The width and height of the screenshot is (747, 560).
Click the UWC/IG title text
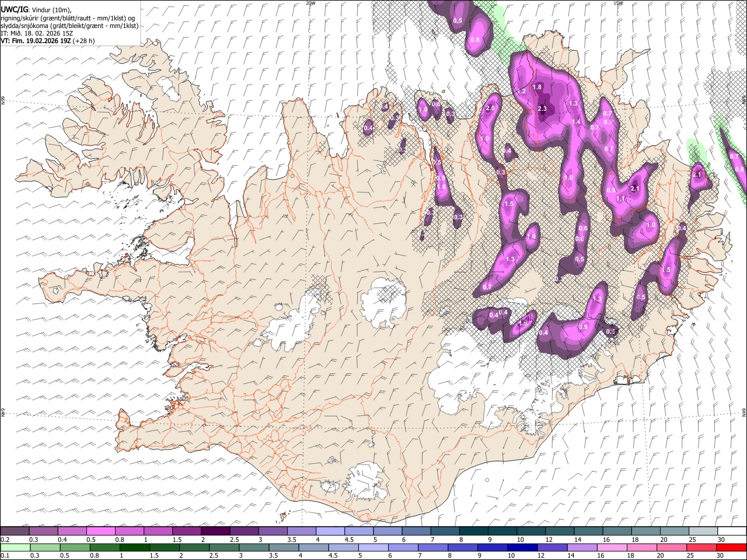15,10
